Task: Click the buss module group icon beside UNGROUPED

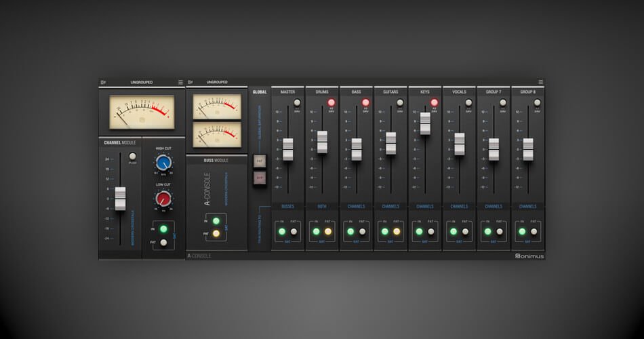Action: [x=190, y=82]
